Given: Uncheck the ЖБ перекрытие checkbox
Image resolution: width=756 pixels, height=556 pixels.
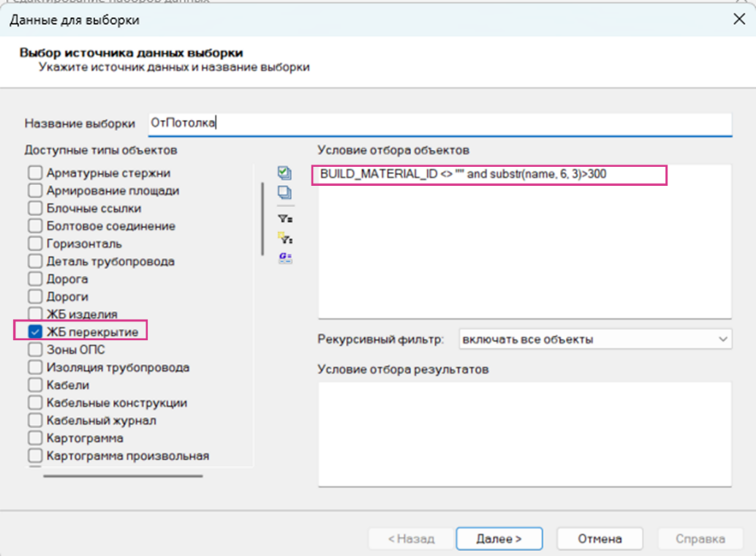Looking at the screenshot, I should (35, 332).
